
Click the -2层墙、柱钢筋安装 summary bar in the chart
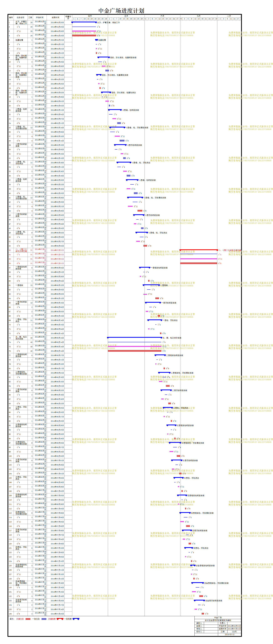click(115, 110)
